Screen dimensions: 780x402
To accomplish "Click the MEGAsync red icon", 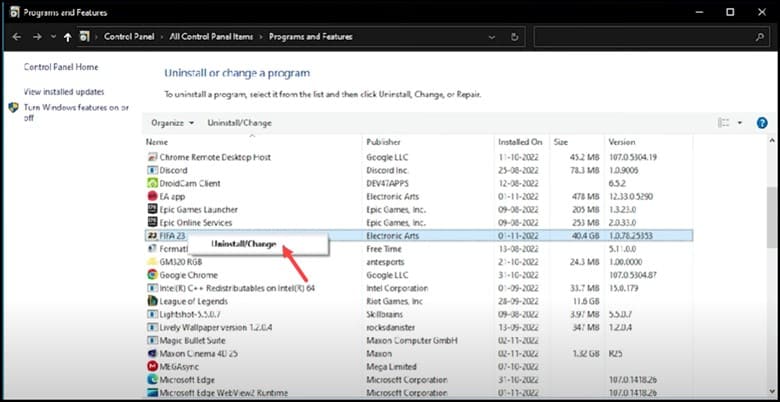I will coord(153,367).
